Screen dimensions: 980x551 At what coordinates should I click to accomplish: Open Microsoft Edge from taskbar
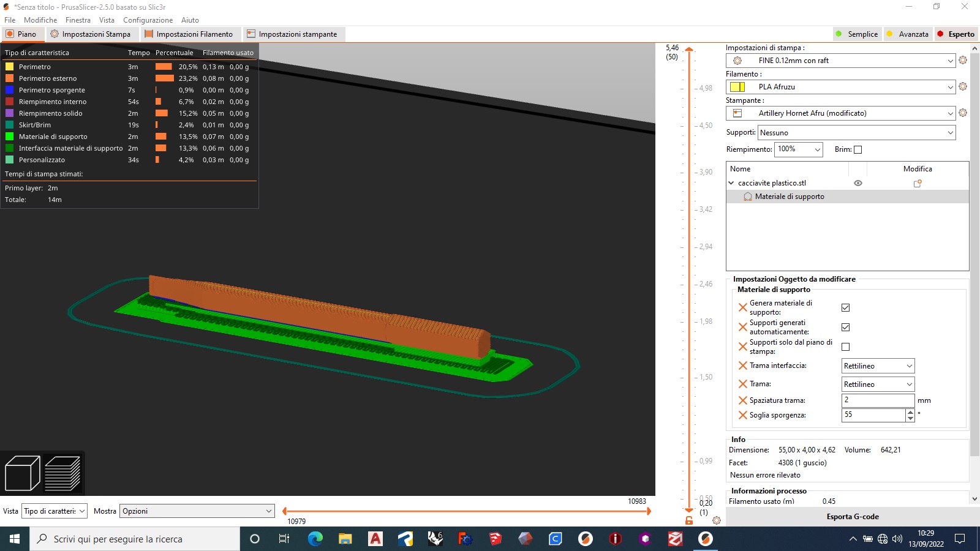[x=315, y=539]
